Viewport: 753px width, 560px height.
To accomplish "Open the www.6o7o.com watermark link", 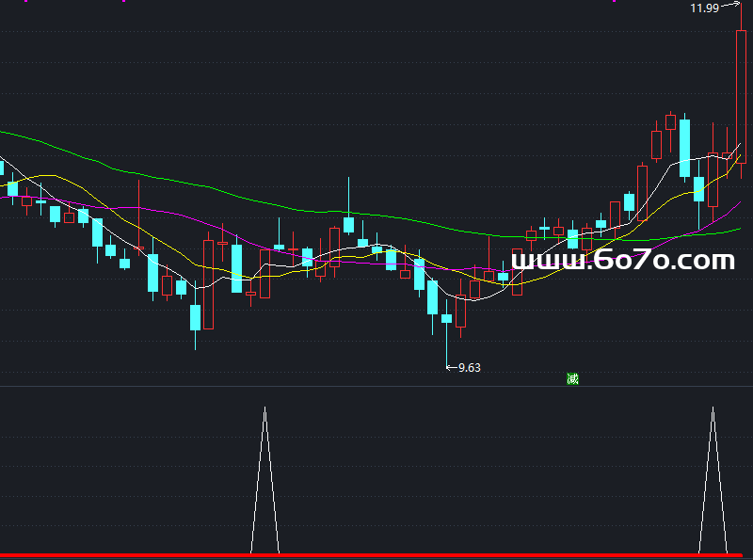I will point(622,260).
